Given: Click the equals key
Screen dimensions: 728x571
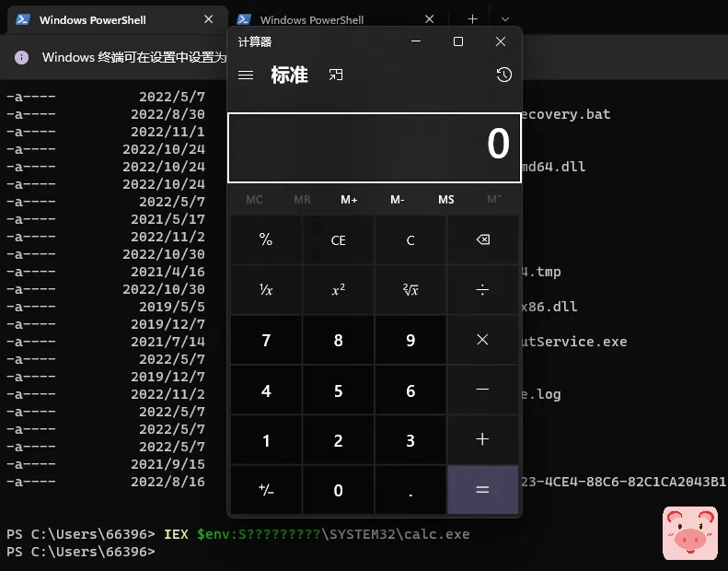Looking at the screenshot, I should pyautogui.click(x=483, y=490).
